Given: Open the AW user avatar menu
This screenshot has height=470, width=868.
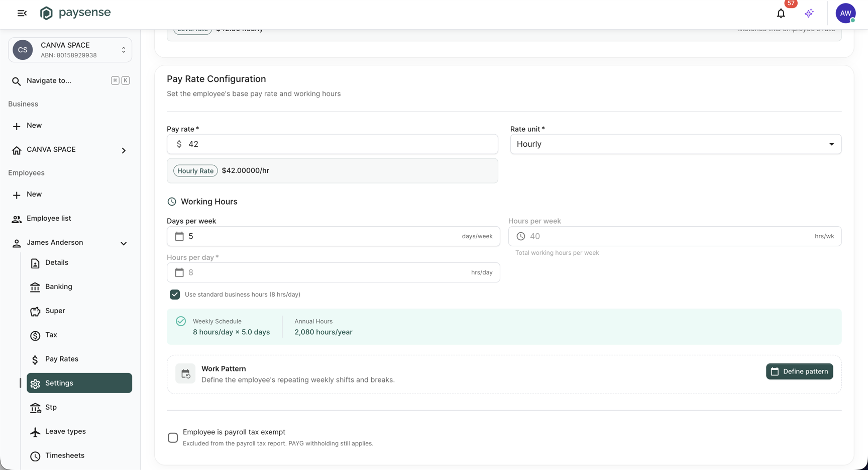Looking at the screenshot, I should click(x=845, y=13).
